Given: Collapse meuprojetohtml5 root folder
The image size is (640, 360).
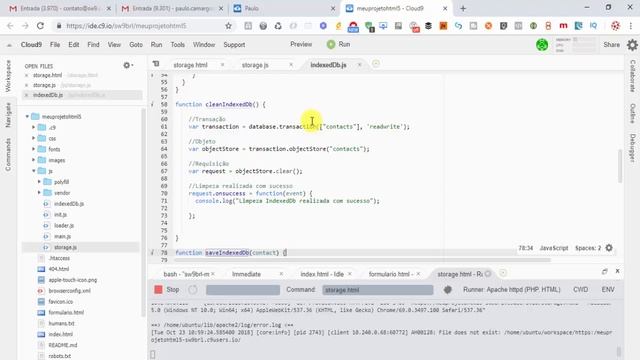Looking at the screenshot, I should coord(27,117).
